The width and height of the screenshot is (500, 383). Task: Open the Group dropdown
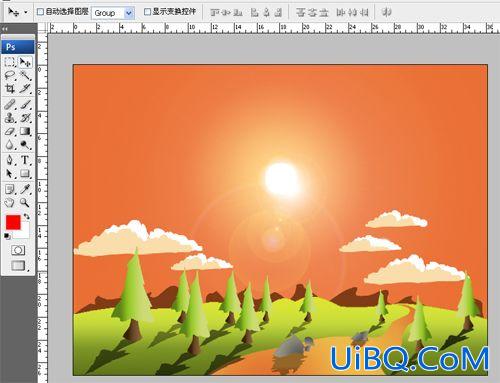(113, 13)
